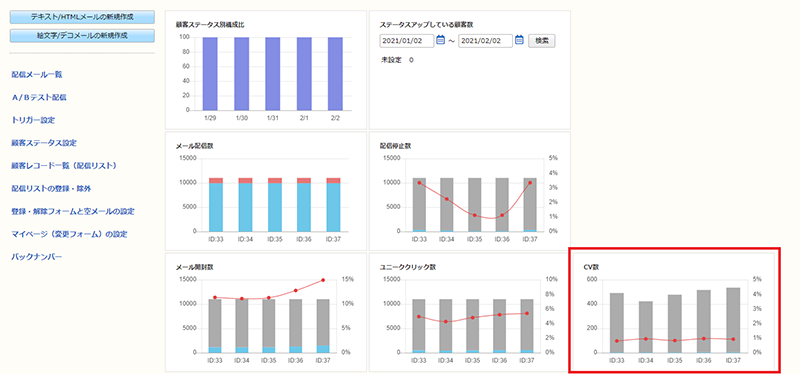
Task: Click the 2/1 axis label in 顧客ステータス別構成比
Action: [x=304, y=117]
